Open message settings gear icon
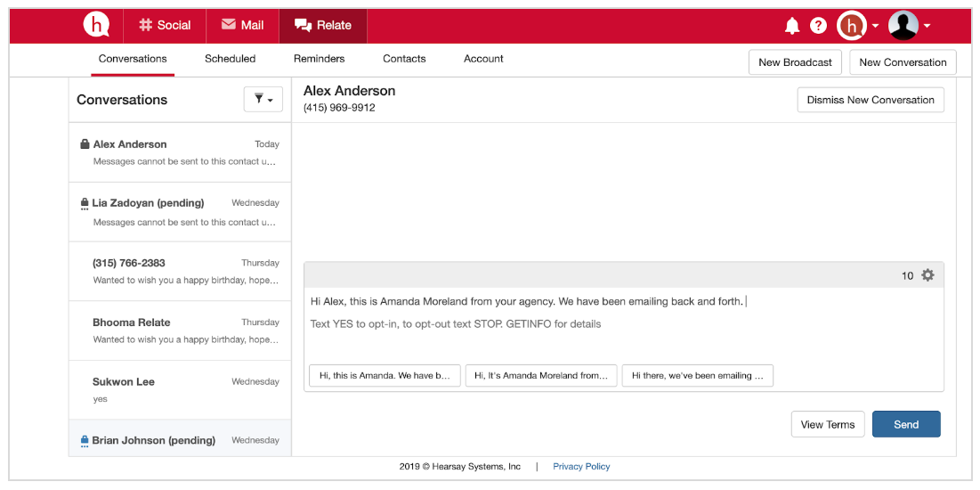The height and width of the screenshot is (490, 980). point(927,274)
